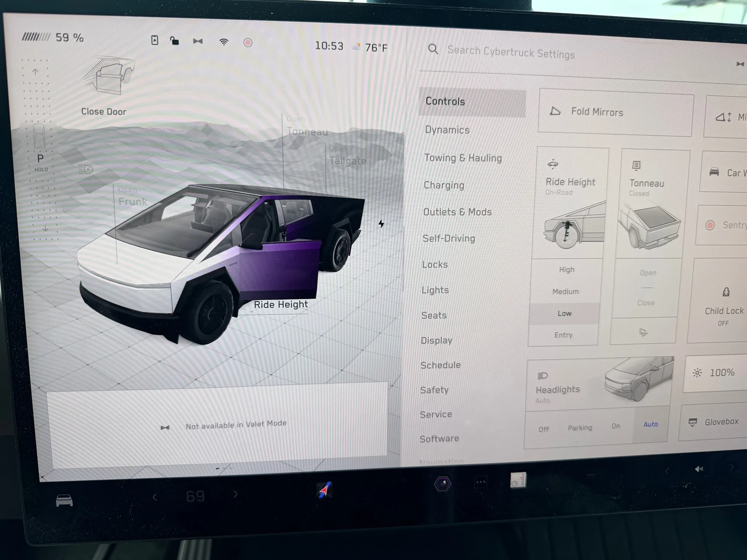The image size is (747, 560).
Task: Open the energy app icon in dock
Action: (x=518, y=480)
